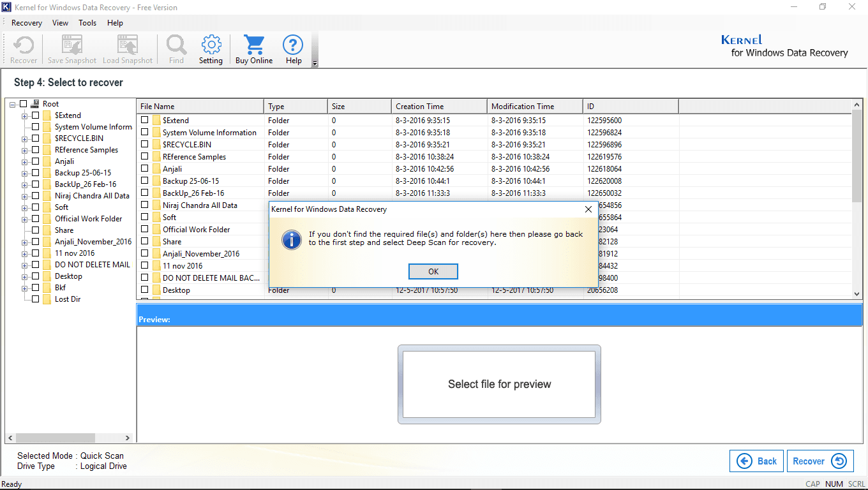Click the Share folder icon in tree

[x=47, y=230]
